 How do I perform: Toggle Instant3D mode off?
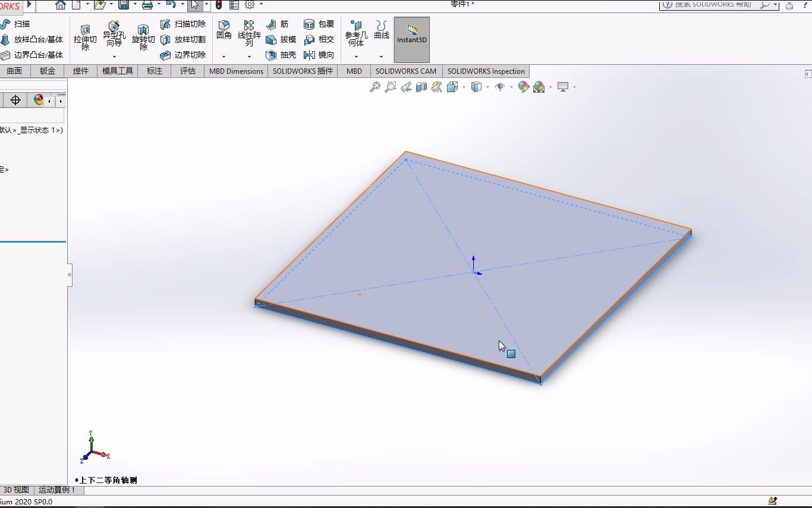(x=412, y=39)
